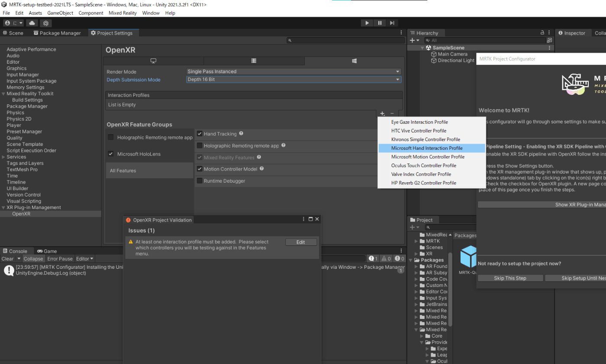Click the Hierarchy search by type icon
The image size is (606, 364).
click(550, 40)
